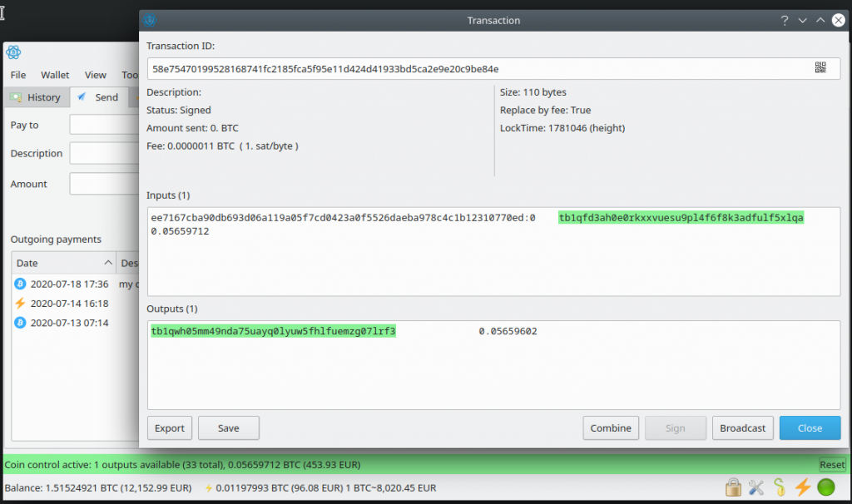The width and height of the screenshot is (852, 504).
Task: Click the Replace by fee: True label
Action: pos(545,111)
